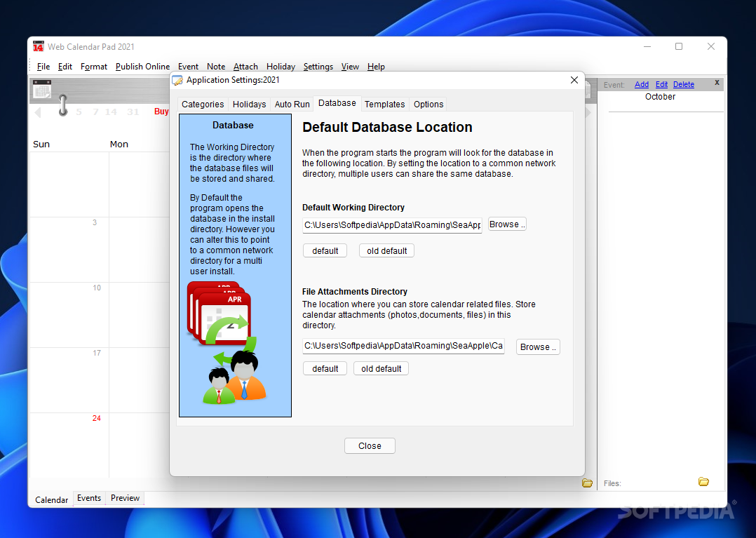
Task: Click the 'Mon' column header
Action: (119, 144)
